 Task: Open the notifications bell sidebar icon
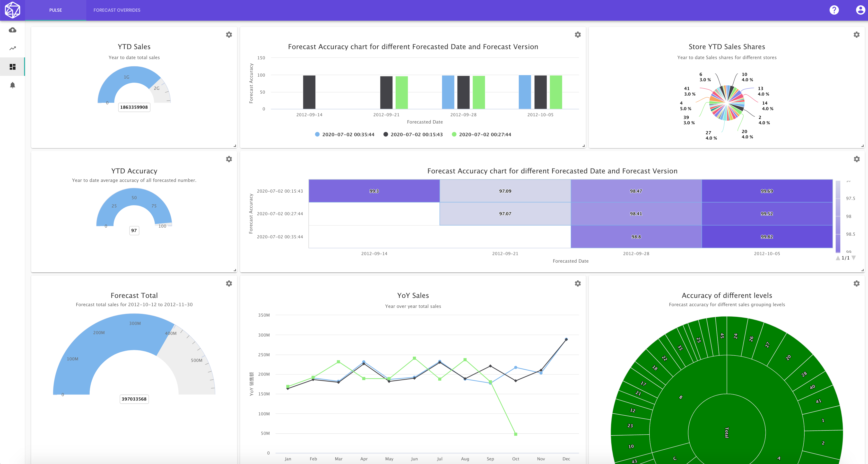(12, 85)
